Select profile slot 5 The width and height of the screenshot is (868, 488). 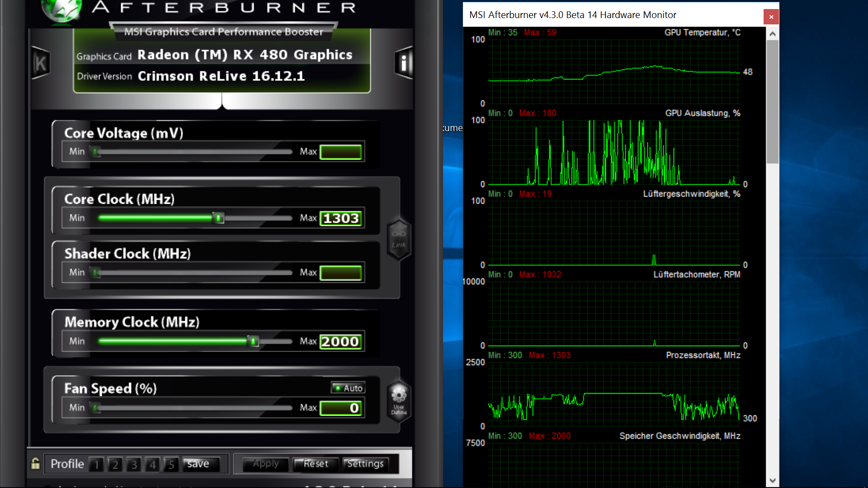pyautogui.click(x=171, y=465)
